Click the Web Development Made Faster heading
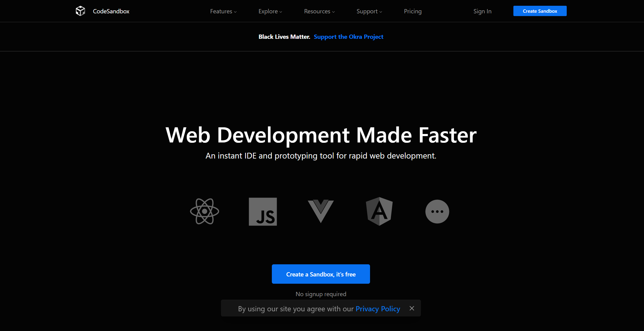Screen dimensions: 644x331 click(x=321, y=135)
